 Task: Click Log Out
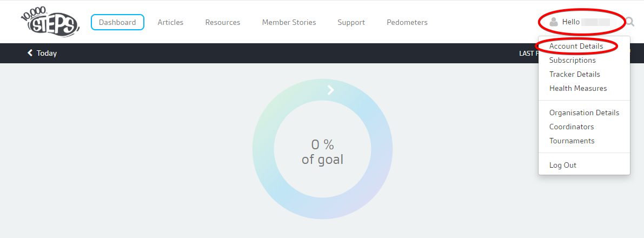coord(563,165)
